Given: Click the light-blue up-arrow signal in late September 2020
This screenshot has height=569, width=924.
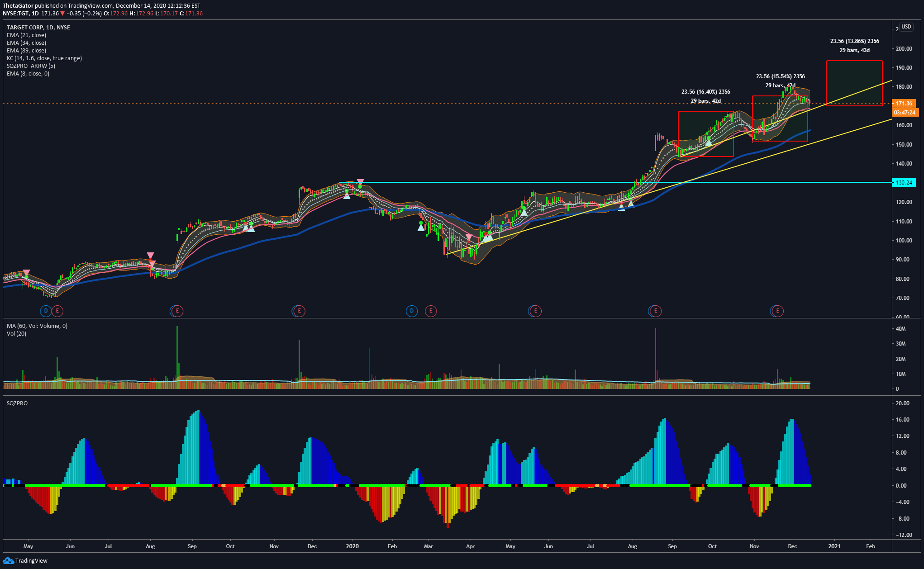Looking at the screenshot, I should 709,142.
